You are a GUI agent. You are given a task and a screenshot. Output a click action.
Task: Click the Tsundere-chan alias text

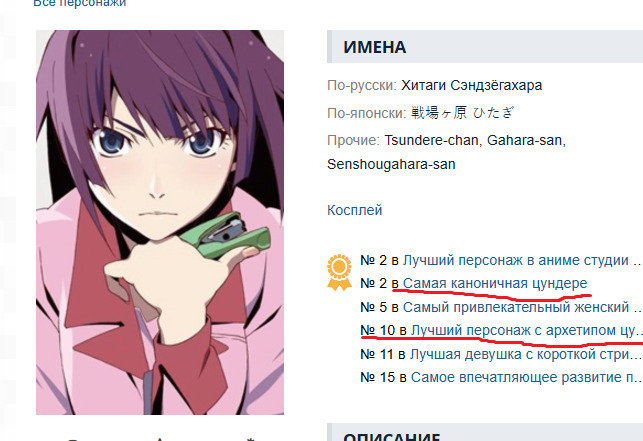[x=432, y=140]
